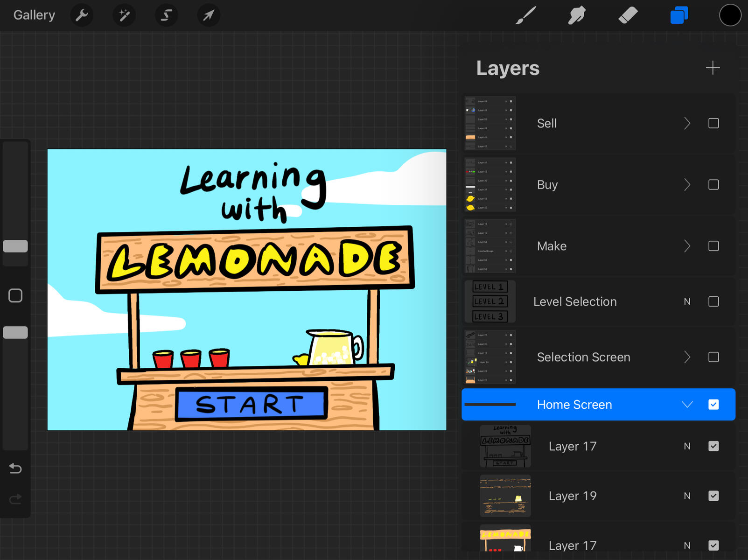This screenshot has width=748, height=560.
Task: Select the Selection tool
Action: tap(166, 15)
